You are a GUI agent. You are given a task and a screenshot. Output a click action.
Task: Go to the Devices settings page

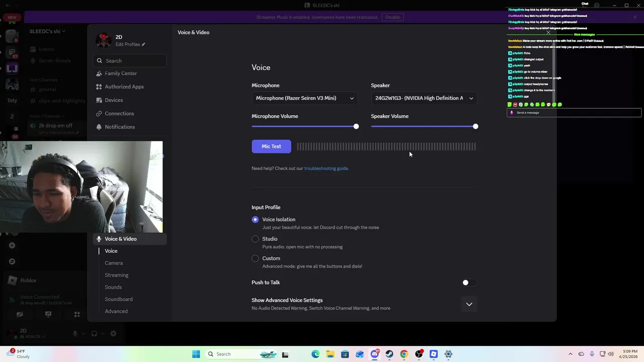(x=129, y=100)
